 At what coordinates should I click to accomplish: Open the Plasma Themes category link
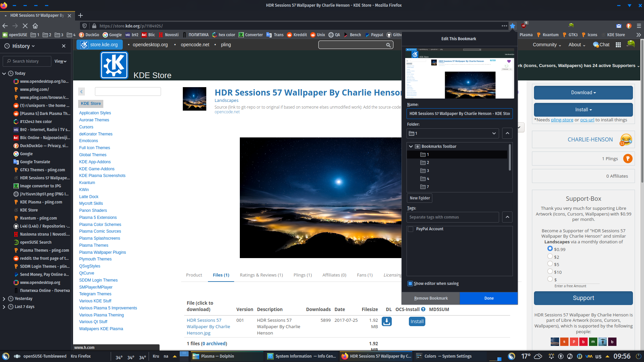(x=94, y=245)
